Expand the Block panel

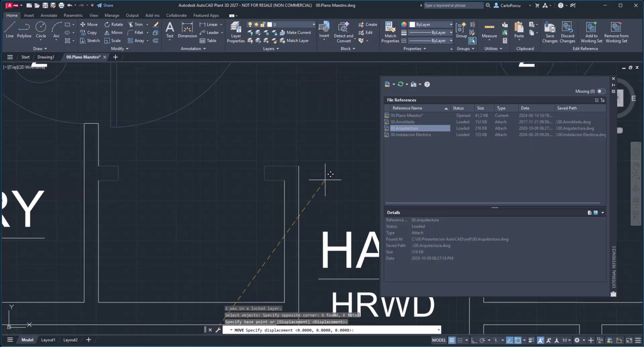click(x=348, y=49)
